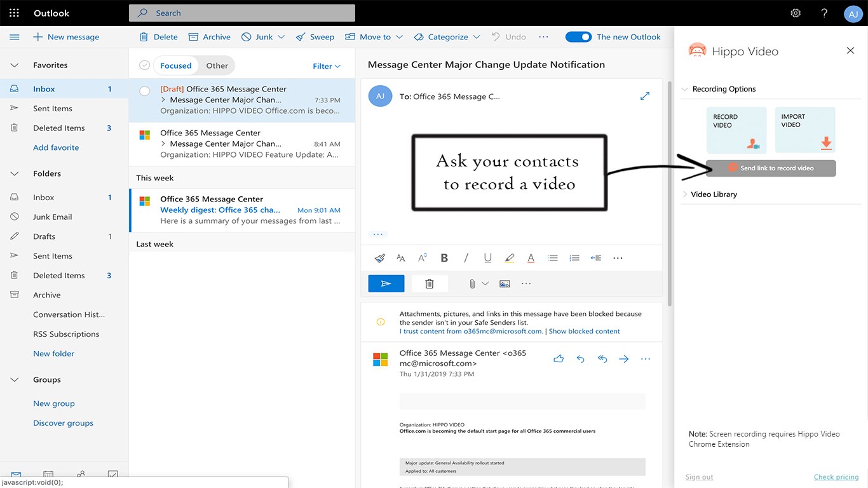This screenshot has width=868, height=488.
Task: Collapse the Favorites section
Action: 15,65
